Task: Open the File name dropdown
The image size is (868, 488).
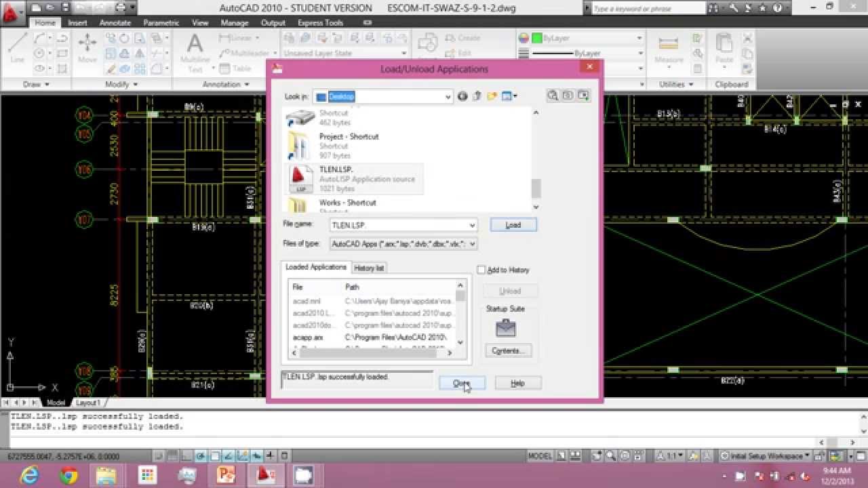Action: point(472,225)
